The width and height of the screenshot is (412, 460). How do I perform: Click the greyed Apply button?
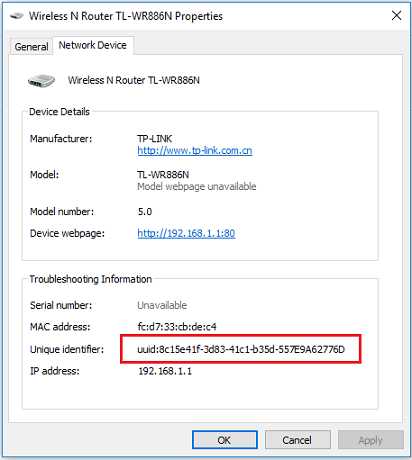(371, 440)
